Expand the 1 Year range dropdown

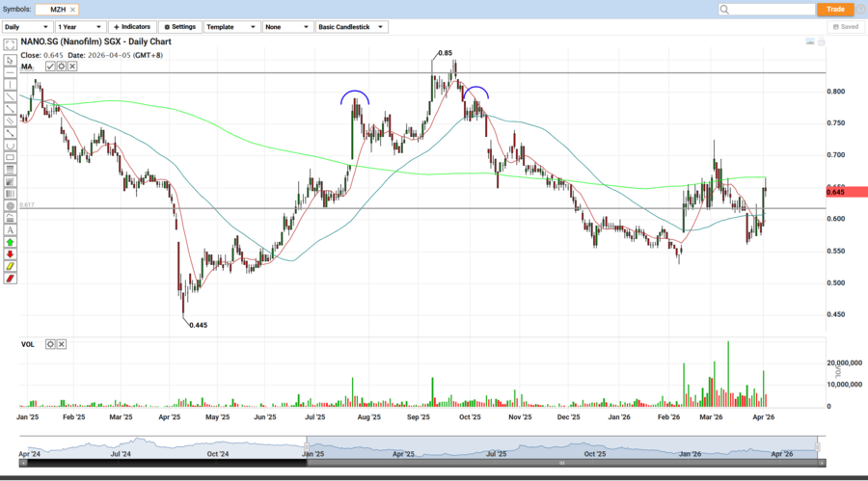click(x=80, y=27)
